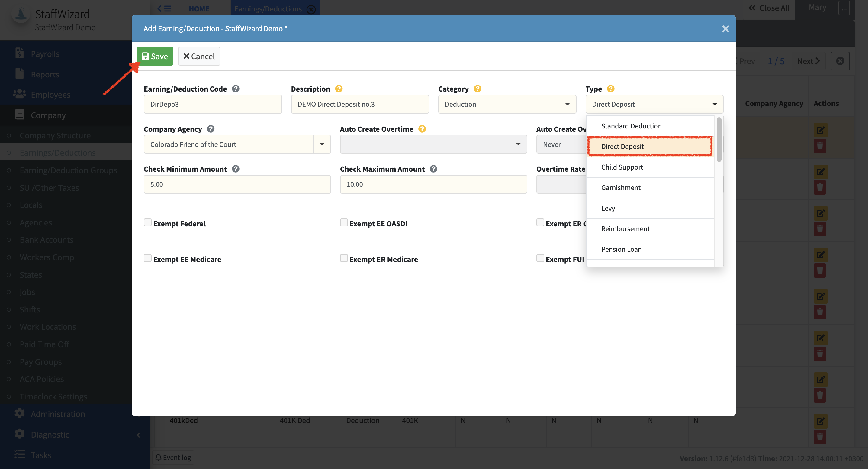Click the help icon next to Category
This screenshot has width=868, height=469.
477,89
